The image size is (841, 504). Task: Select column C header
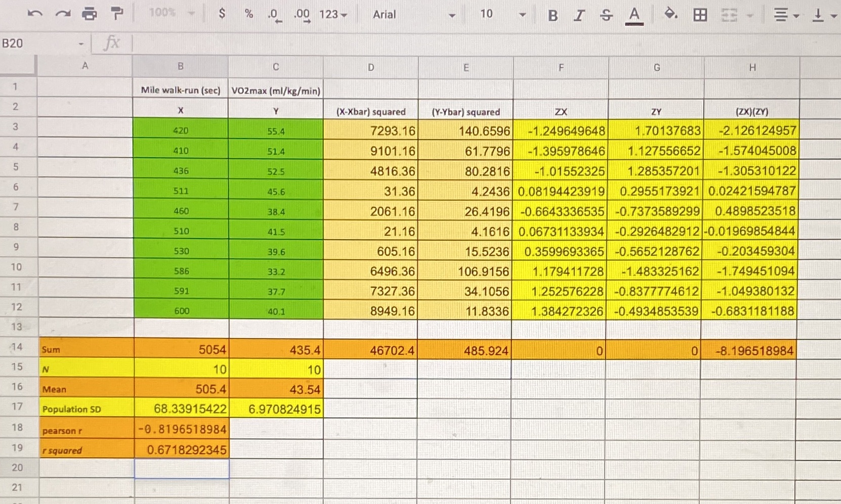(x=276, y=67)
